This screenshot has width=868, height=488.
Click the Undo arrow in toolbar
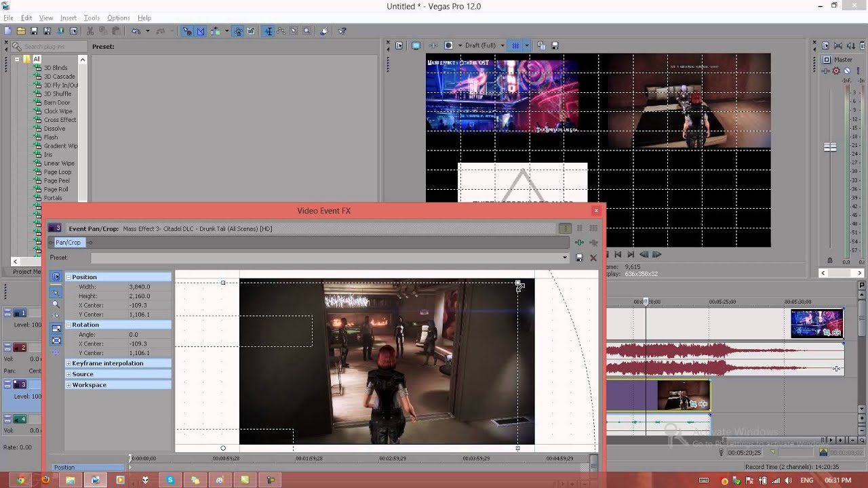[x=136, y=31]
